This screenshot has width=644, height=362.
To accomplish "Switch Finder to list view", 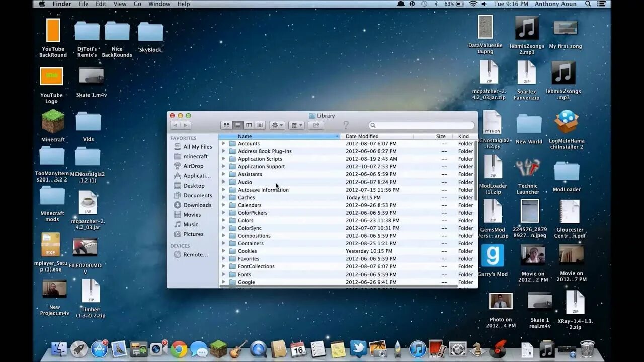I will point(238,125).
